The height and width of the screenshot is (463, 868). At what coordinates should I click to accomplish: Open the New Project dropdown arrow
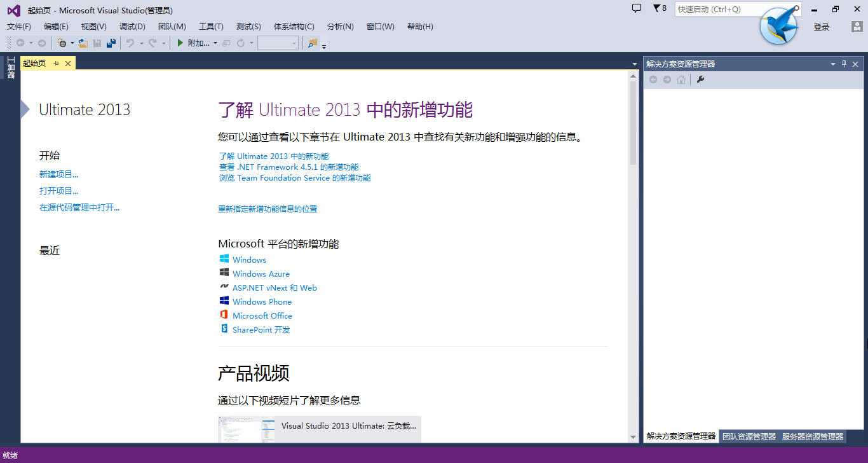pyautogui.click(x=72, y=43)
